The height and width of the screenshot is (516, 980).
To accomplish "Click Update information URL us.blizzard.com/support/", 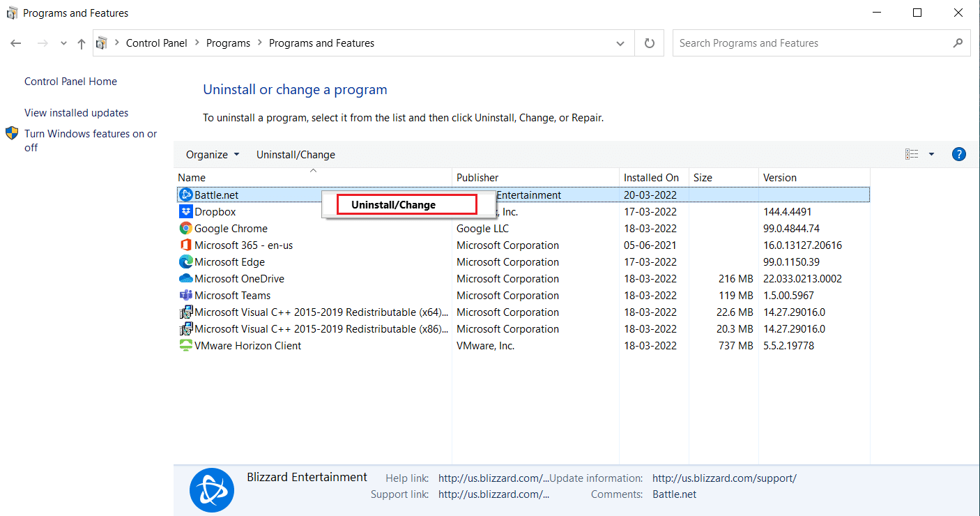I will tap(724, 478).
